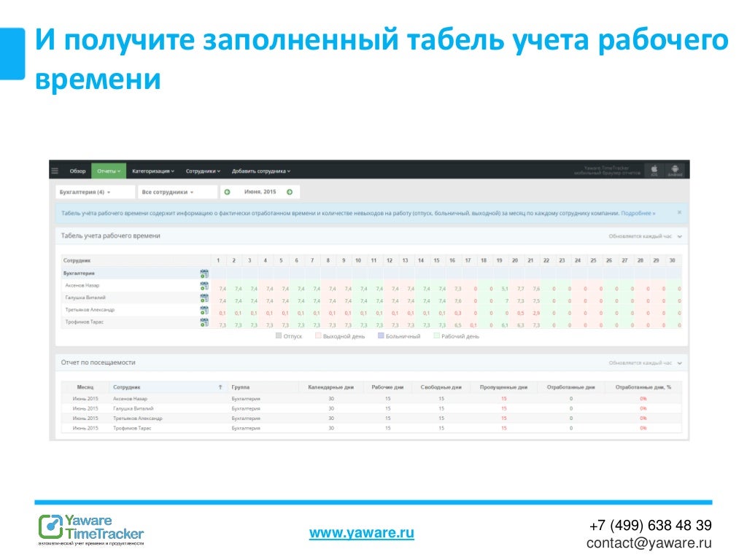This screenshot has width=747, height=560.
Task: Click the Отпуск legend swatch
Action: pos(279,335)
